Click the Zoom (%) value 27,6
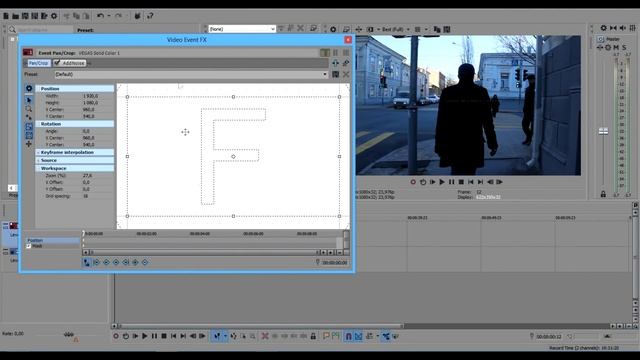 click(x=87, y=176)
